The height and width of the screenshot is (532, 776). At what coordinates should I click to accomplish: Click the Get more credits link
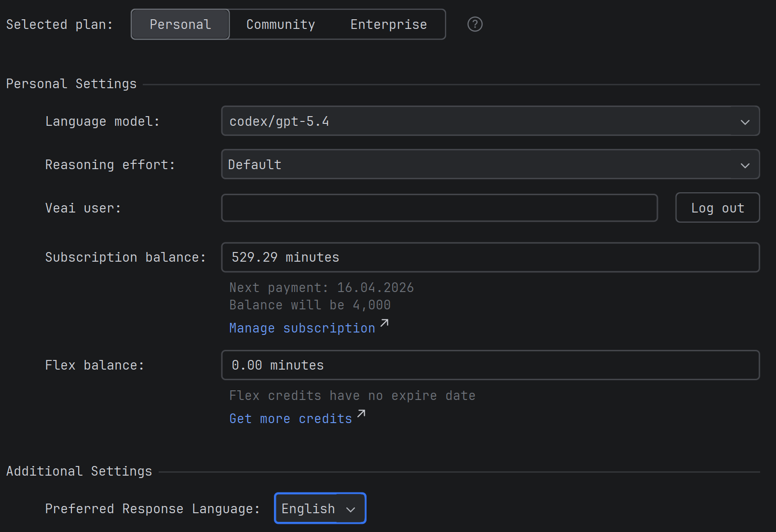click(290, 418)
